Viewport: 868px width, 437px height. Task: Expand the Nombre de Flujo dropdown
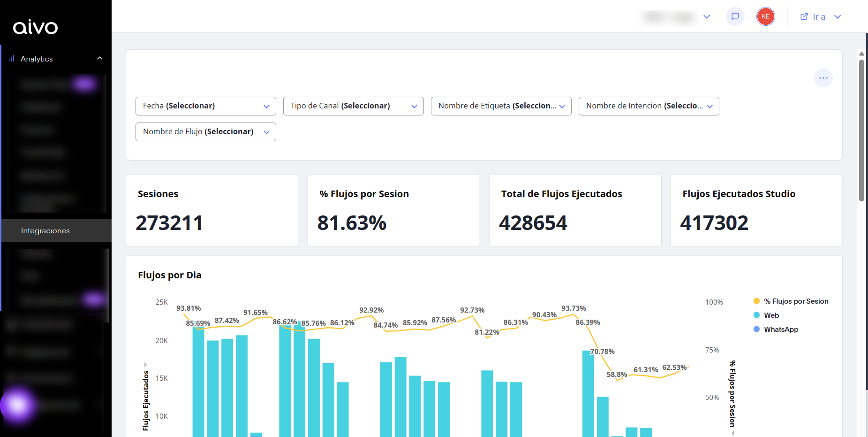[x=205, y=132]
